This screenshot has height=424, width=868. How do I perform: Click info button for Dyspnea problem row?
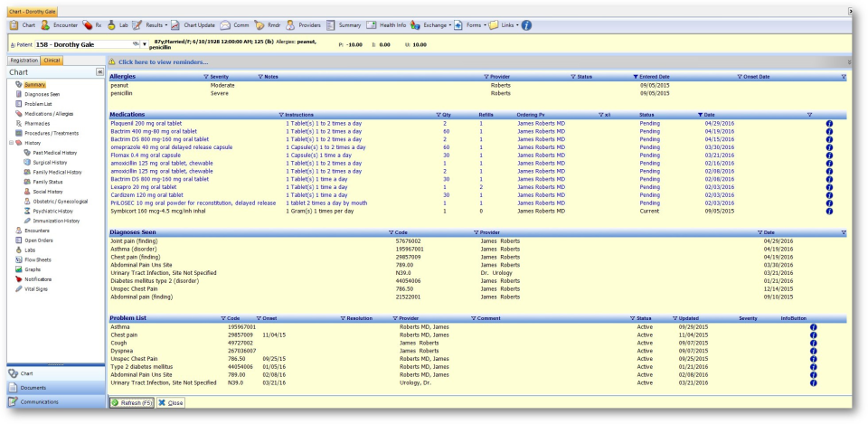tap(813, 351)
